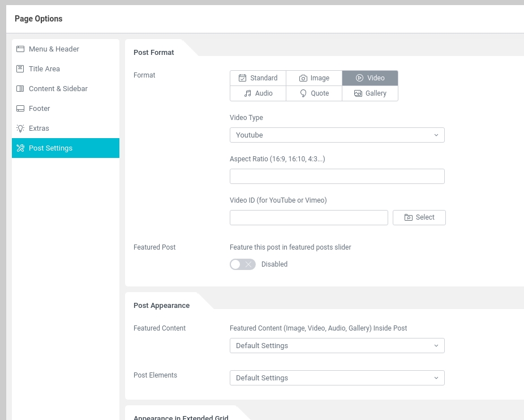This screenshot has height=420, width=524.
Task: Pick the Standard post format button
Action: click(258, 78)
